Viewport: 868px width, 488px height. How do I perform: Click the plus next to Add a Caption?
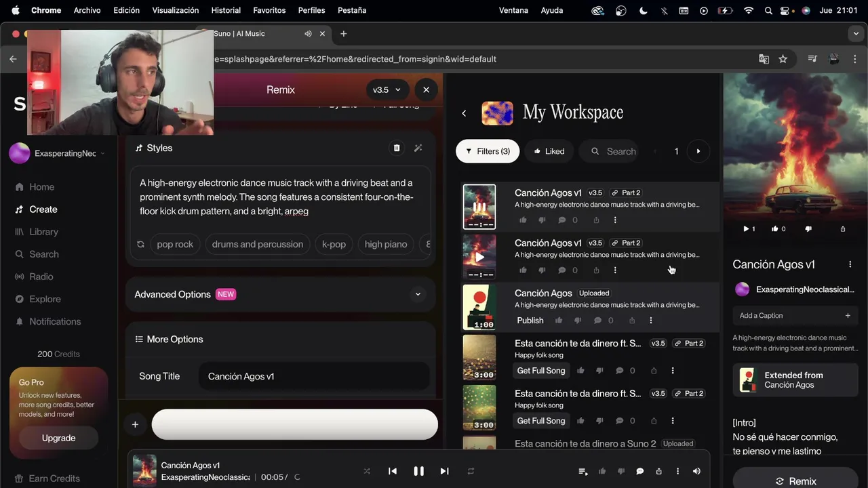(x=848, y=315)
